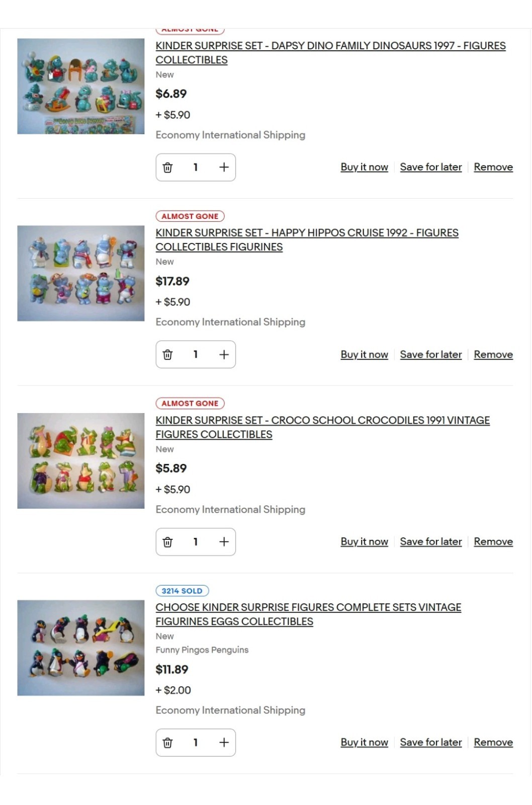Add one more Croco School set
The width and height of the screenshot is (532, 805).
click(224, 542)
